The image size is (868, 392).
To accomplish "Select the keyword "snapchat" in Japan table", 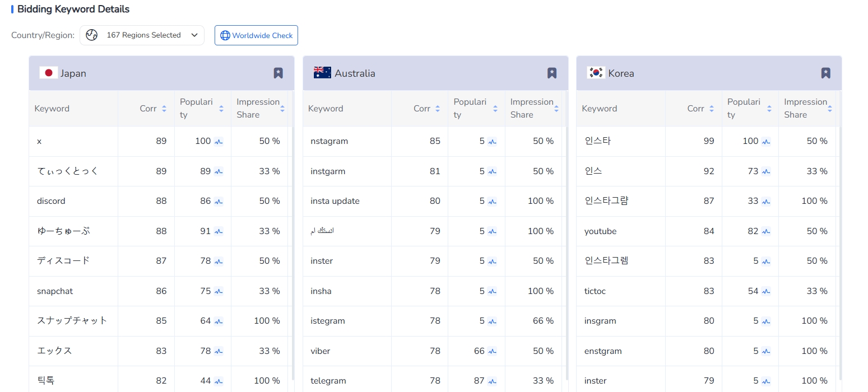I will 54,291.
